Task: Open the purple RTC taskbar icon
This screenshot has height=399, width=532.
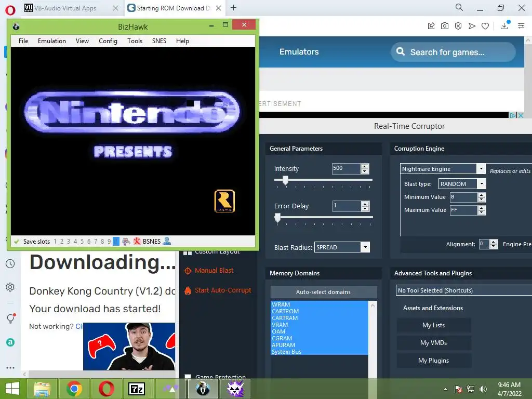Action: click(235, 389)
